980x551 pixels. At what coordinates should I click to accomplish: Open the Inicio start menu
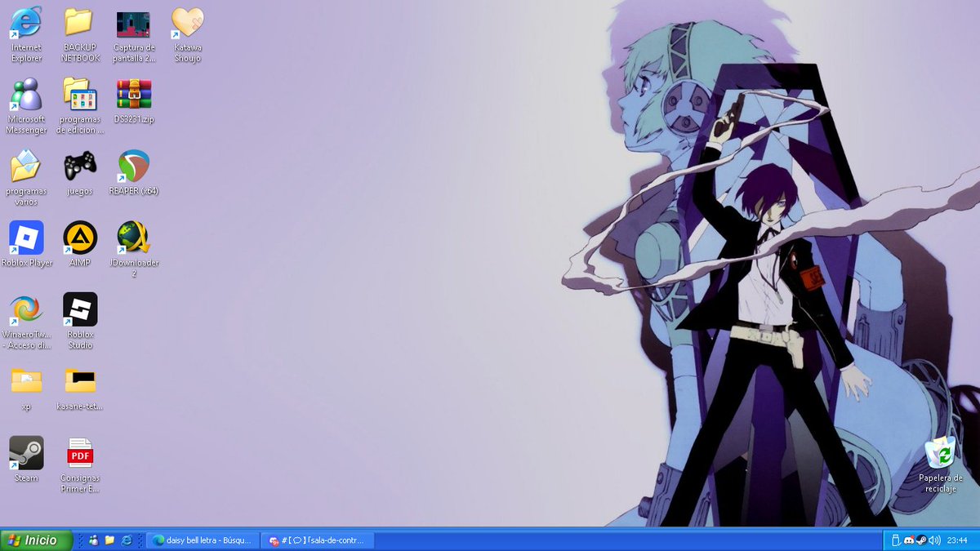click(x=36, y=540)
